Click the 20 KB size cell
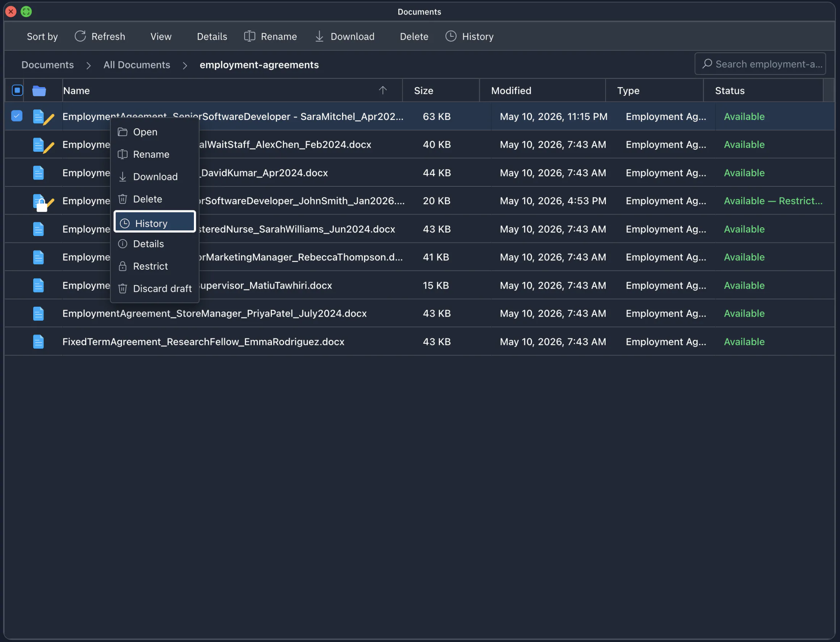This screenshot has width=840, height=642. pos(436,201)
